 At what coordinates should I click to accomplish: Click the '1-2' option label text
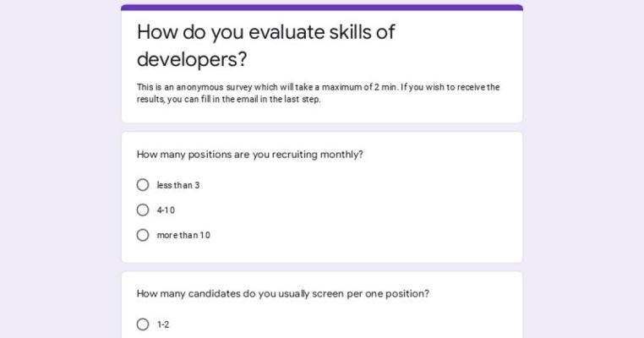coord(163,324)
